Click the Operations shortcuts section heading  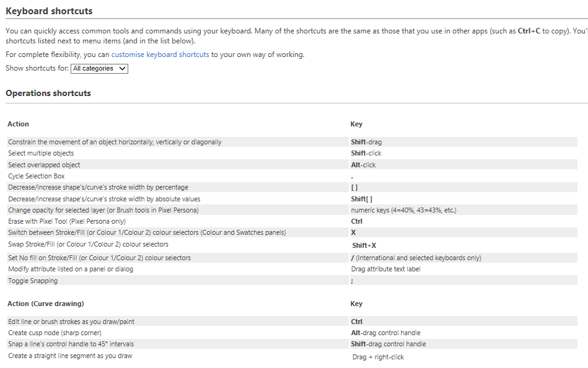click(48, 92)
